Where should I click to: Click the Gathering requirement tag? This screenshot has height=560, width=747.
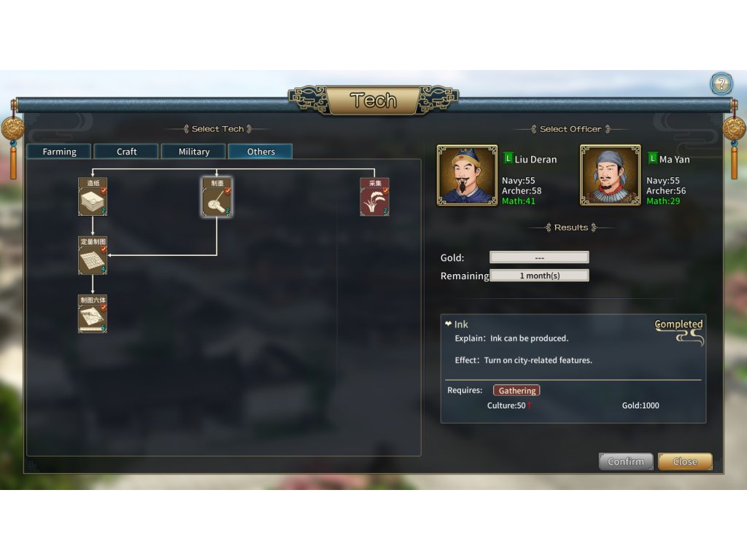tap(516, 391)
